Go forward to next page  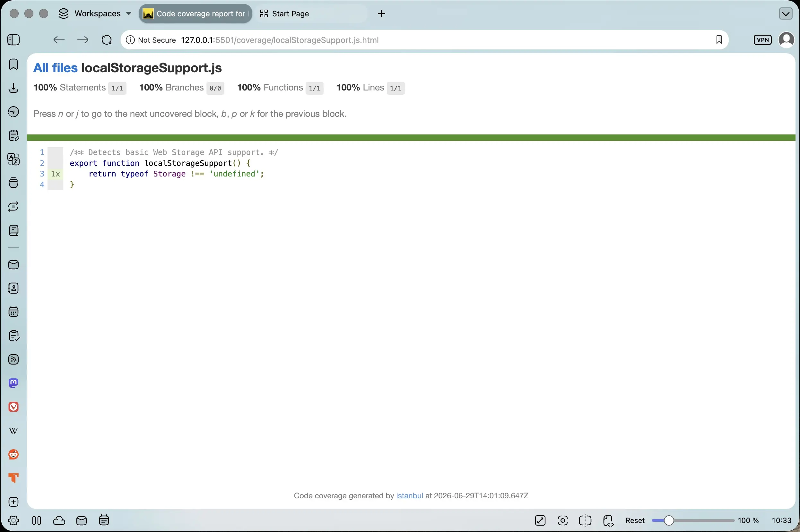83,40
